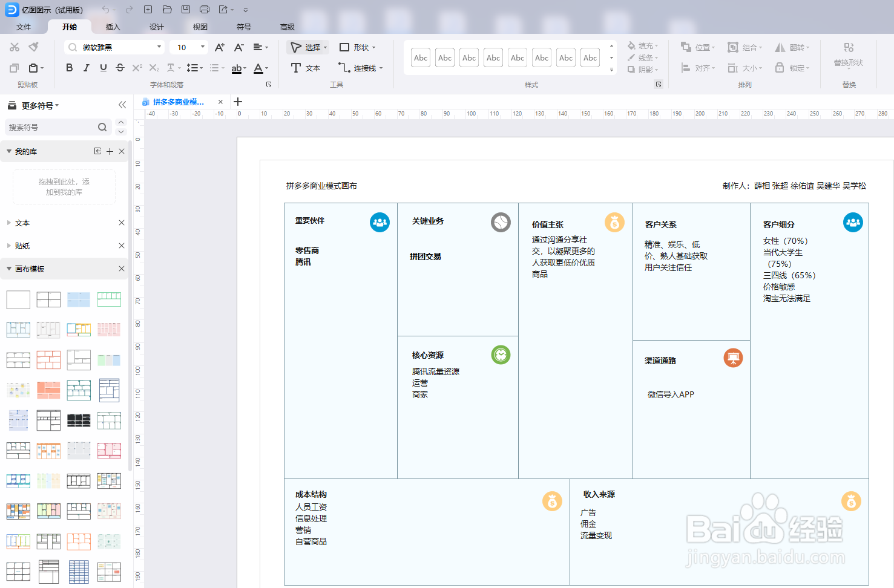
Task: Cut selection with the scissors icon
Action: click(x=15, y=47)
